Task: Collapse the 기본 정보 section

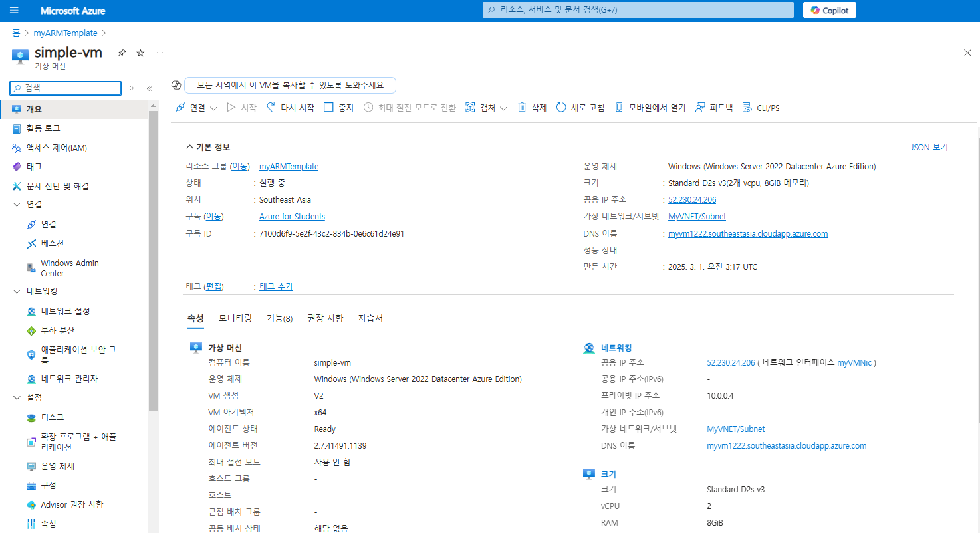Action: coord(208,147)
